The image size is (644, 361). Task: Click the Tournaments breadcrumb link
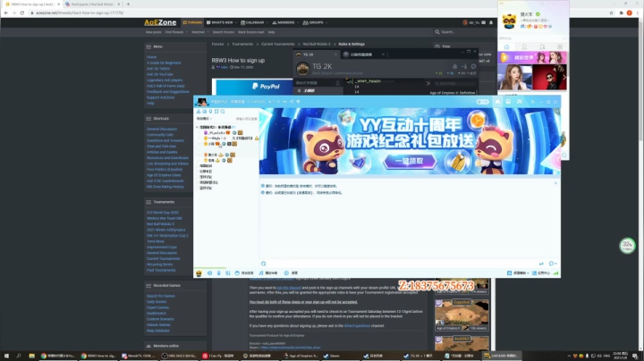click(x=242, y=44)
